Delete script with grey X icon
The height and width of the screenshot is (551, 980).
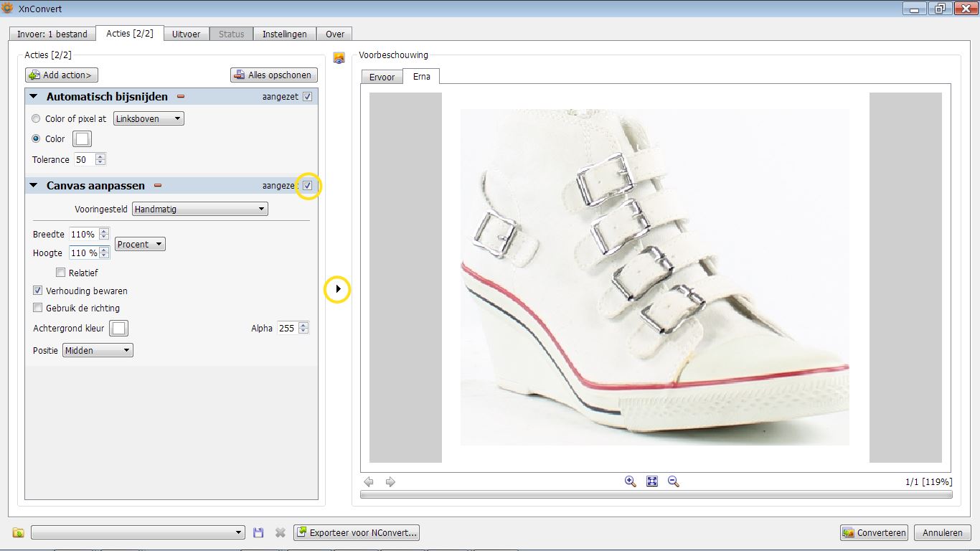(281, 533)
